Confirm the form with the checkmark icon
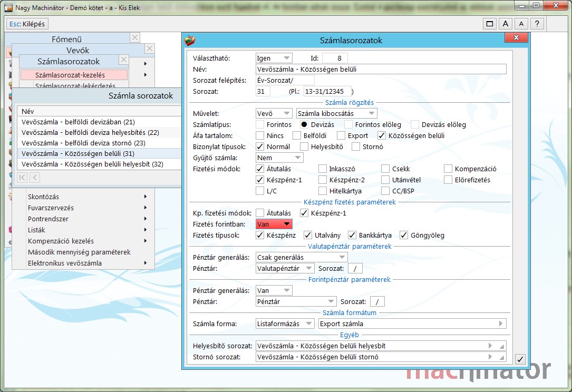The image size is (572, 392). pyautogui.click(x=520, y=359)
